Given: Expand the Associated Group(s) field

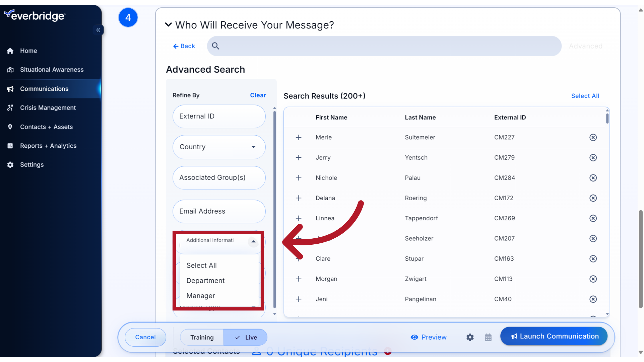Looking at the screenshot, I should tap(219, 177).
